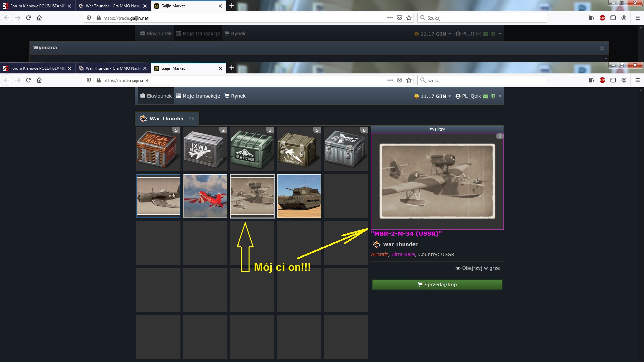Open the Firefox hamburger menu

point(637,80)
